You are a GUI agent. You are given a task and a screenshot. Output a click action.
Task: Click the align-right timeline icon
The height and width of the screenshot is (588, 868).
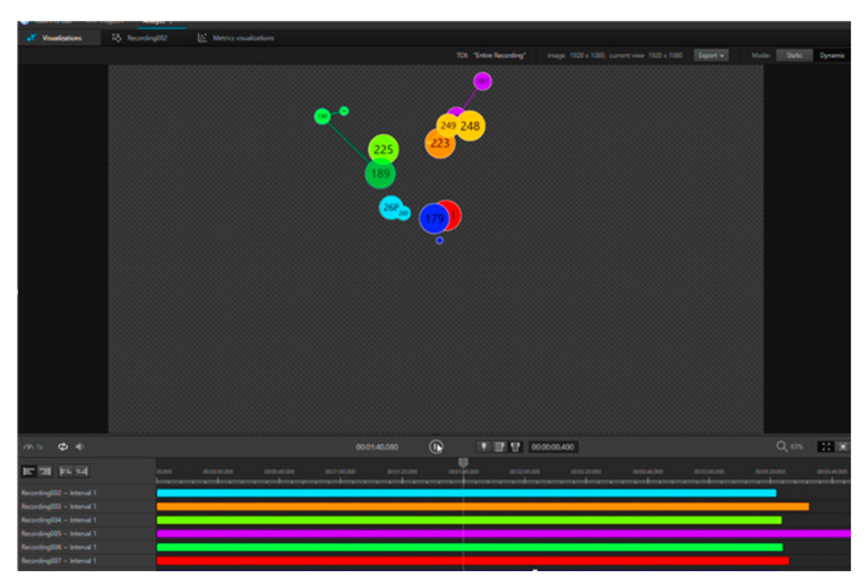(45, 471)
